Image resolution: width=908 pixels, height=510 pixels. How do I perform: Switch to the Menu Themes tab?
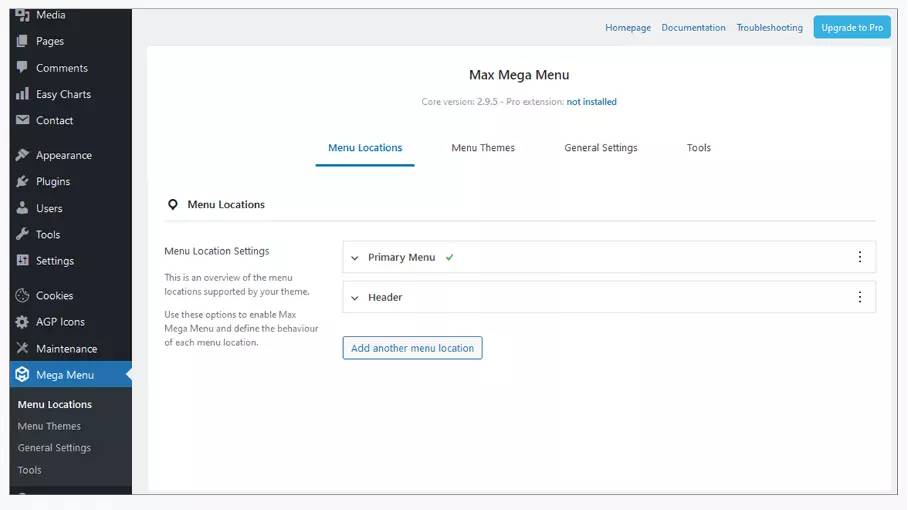click(x=483, y=148)
